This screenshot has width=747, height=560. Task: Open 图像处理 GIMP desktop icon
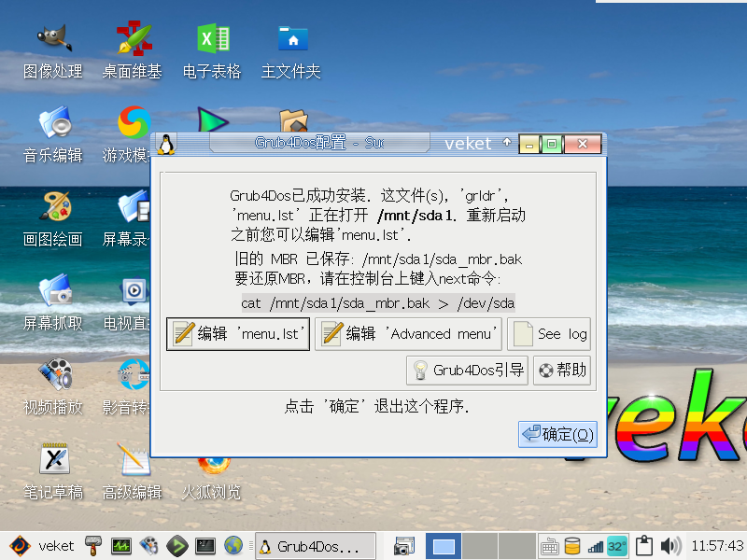click(x=53, y=38)
